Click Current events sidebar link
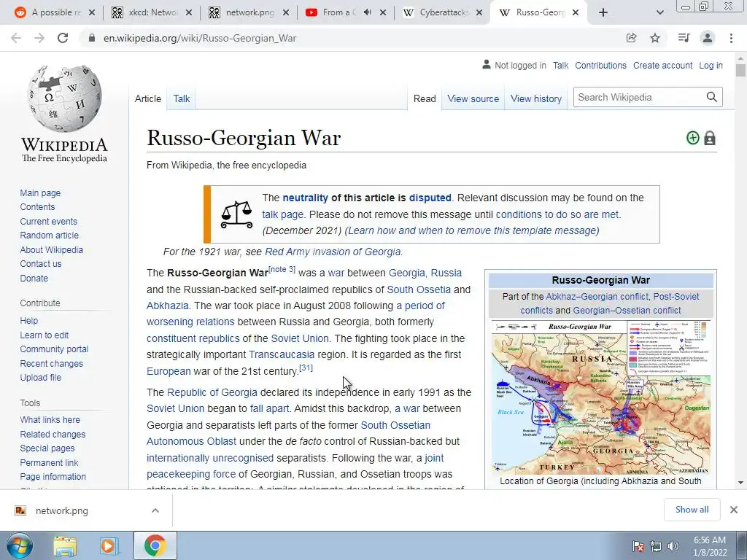747x560 pixels. click(x=49, y=222)
